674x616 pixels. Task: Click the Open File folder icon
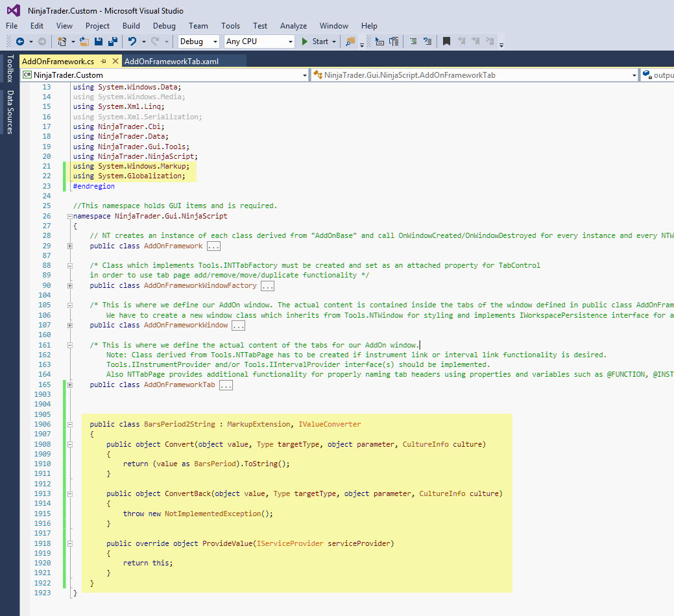(x=85, y=41)
